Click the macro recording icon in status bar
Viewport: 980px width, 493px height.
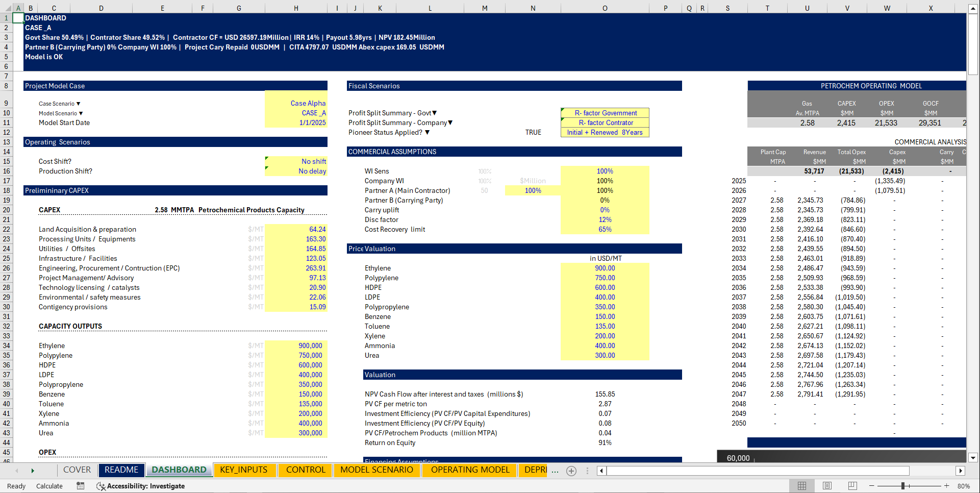click(80, 486)
